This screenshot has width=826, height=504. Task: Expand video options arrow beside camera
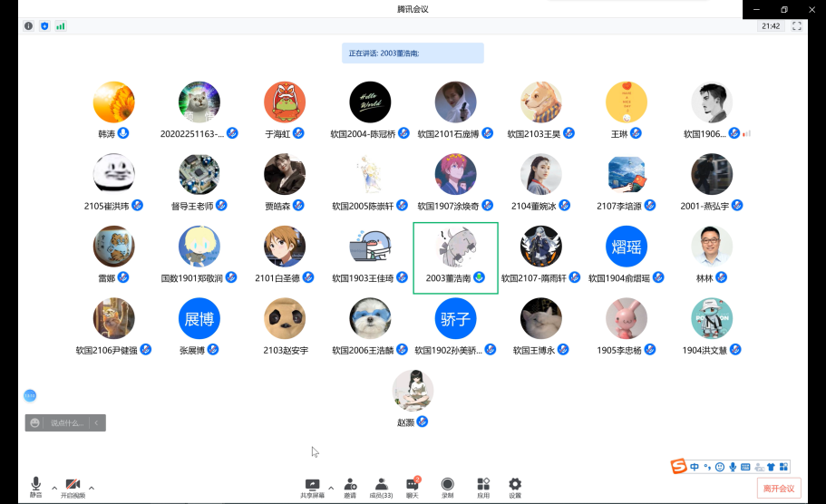click(x=92, y=489)
